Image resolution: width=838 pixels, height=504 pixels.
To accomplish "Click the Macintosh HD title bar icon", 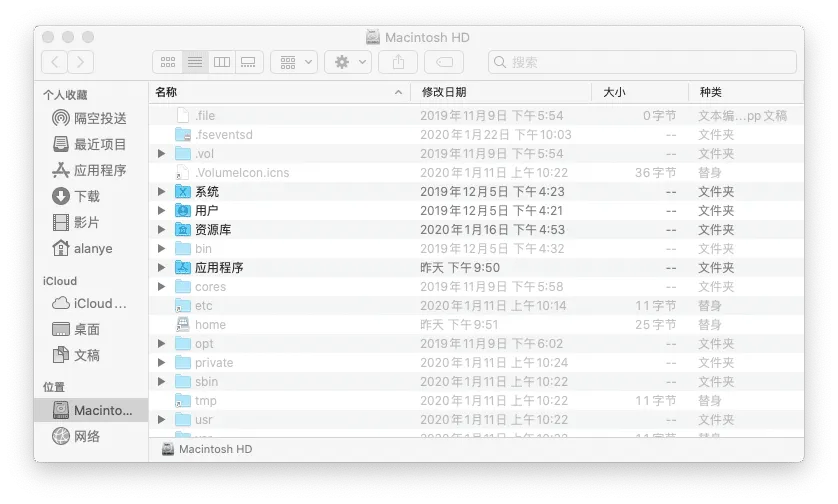I will pos(373,37).
